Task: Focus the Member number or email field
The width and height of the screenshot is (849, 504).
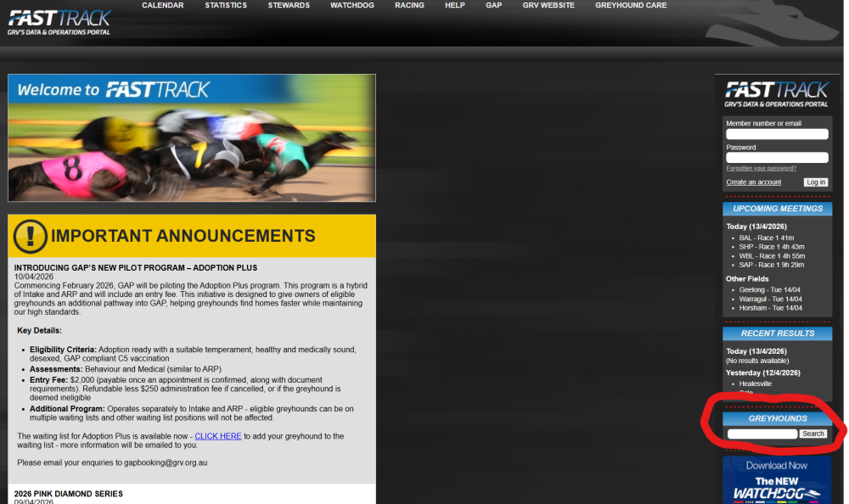Action: 777,134
